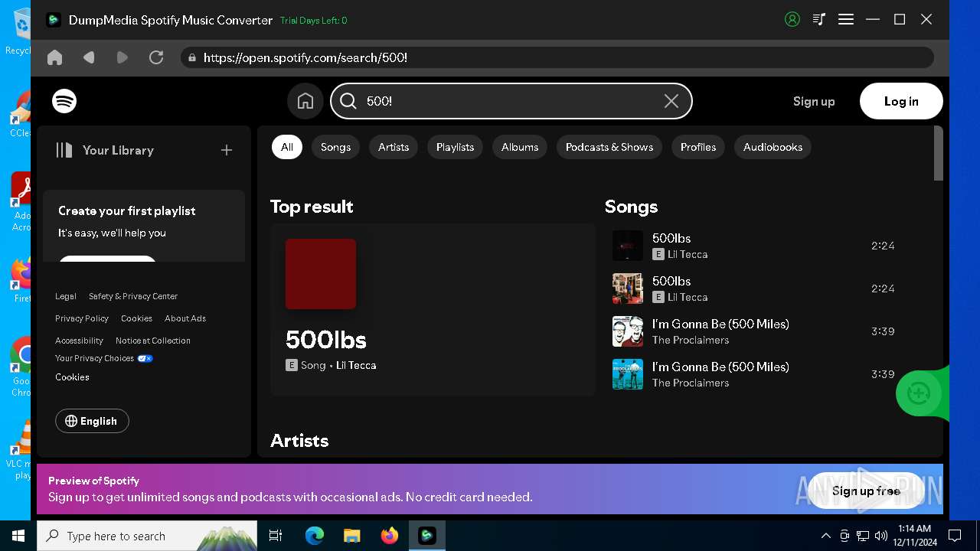Click the Sign up free button
This screenshot has width=980, height=551.
[866, 491]
